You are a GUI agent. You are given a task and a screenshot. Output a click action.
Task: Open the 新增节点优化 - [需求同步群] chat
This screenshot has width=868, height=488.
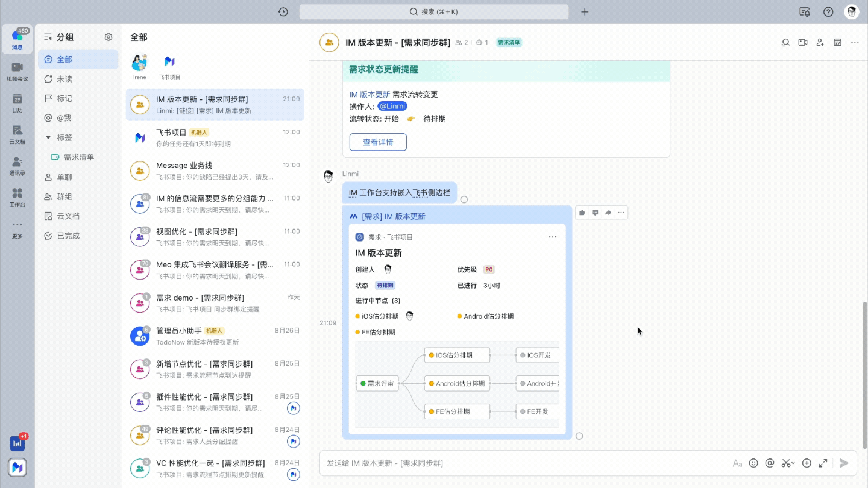click(215, 369)
